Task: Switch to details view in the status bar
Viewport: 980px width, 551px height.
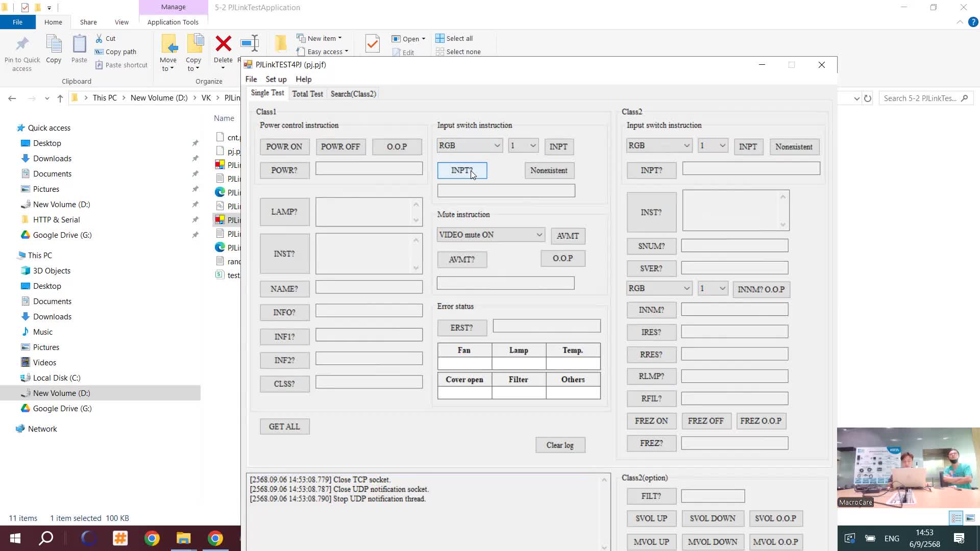Action: point(956,518)
